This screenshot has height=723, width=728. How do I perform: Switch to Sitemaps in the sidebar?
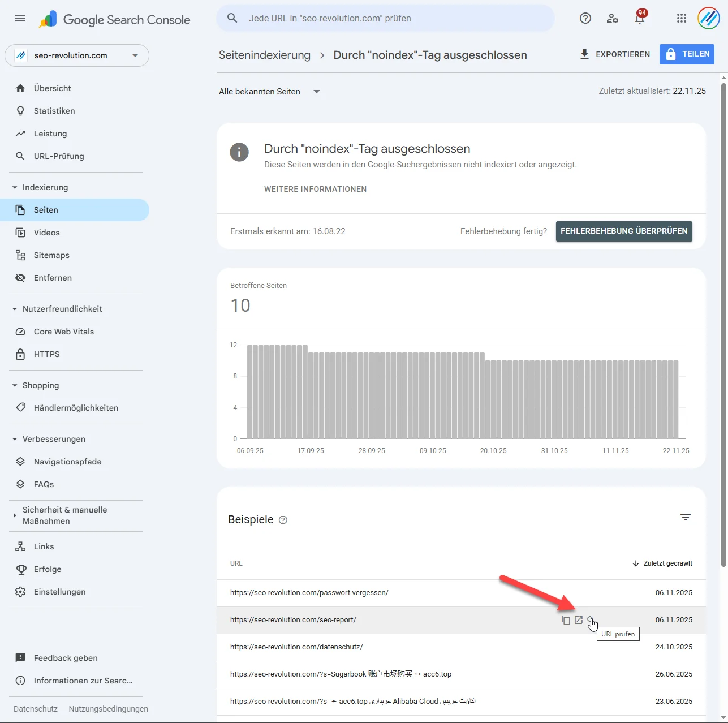point(51,255)
